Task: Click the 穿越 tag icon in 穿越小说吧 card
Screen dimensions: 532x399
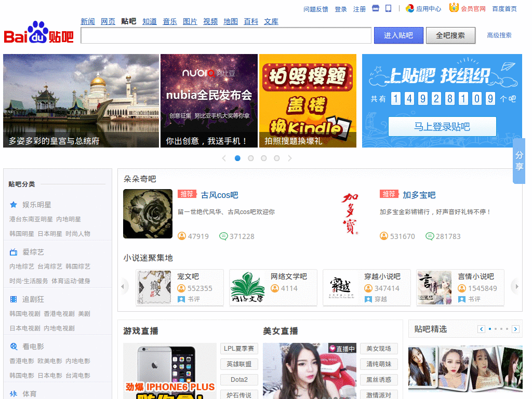Action: pyautogui.click(x=368, y=299)
